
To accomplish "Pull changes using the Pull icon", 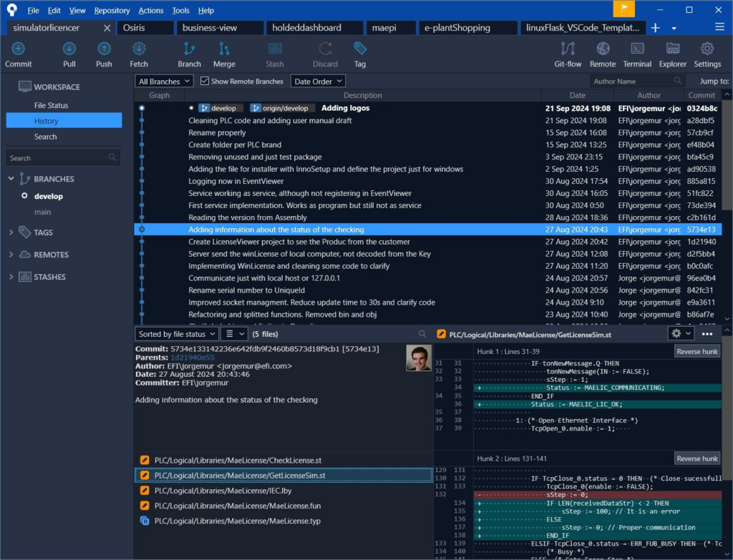I will tap(69, 54).
